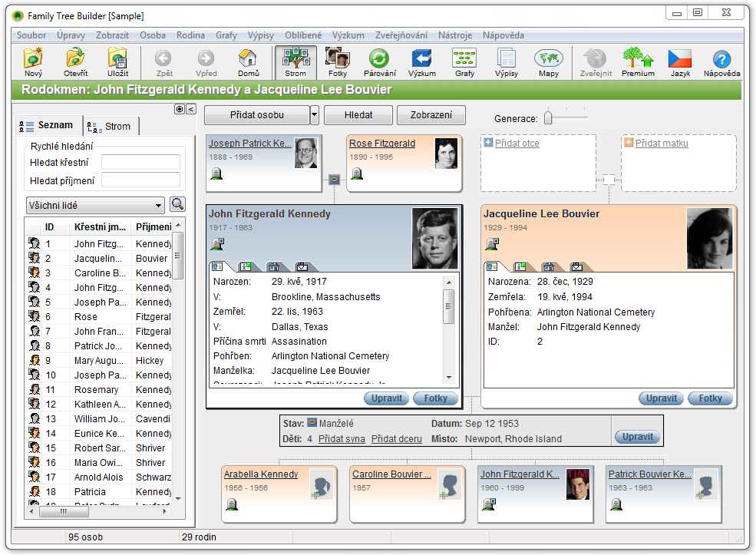The image size is (756, 555).
Task: Expand the Všichni lidé filter dropdown
Action: click(x=158, y=206)
